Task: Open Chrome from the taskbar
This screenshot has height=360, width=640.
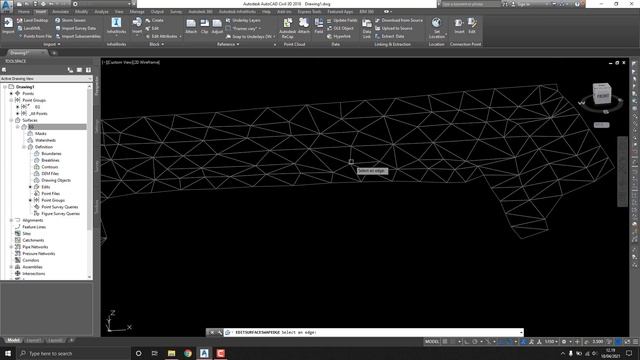Action: (188, 353)
